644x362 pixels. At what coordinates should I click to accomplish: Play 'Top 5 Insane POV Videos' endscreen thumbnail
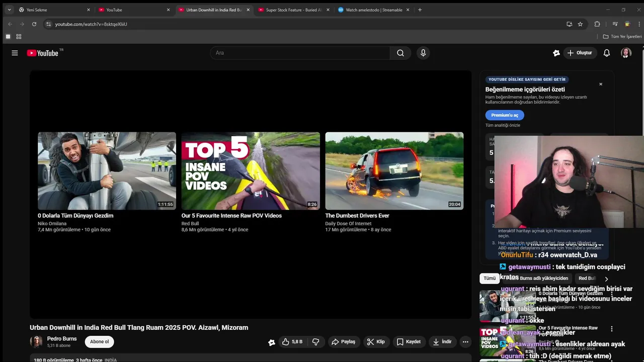click(251, 171)
